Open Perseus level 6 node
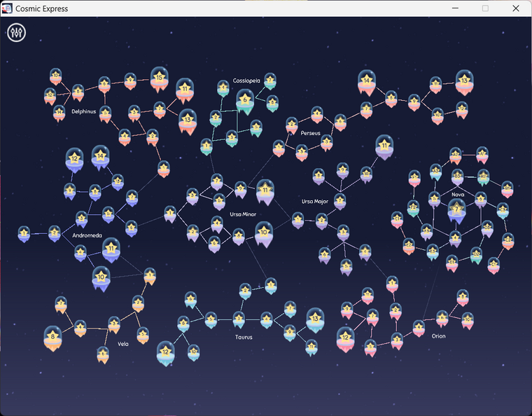This screenshot has height=416, width=532. pyautogui.click(x=340, y=123)
